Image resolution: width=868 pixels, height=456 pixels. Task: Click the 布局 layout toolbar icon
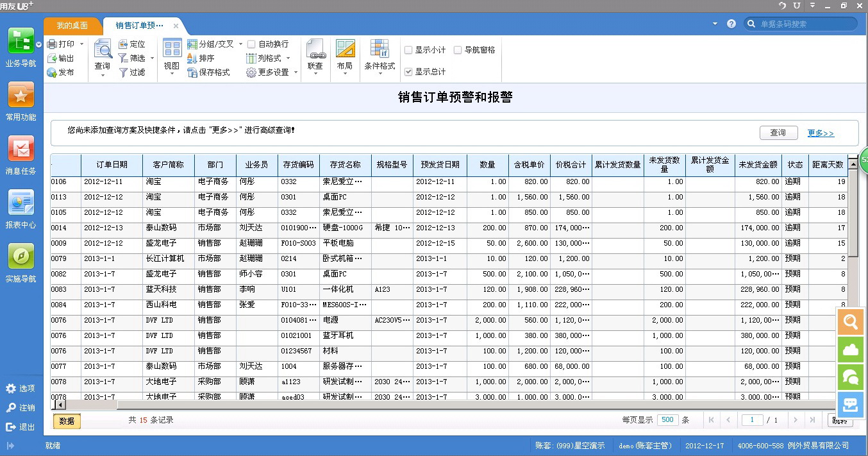pyautogui.click(x=345, y=49)
